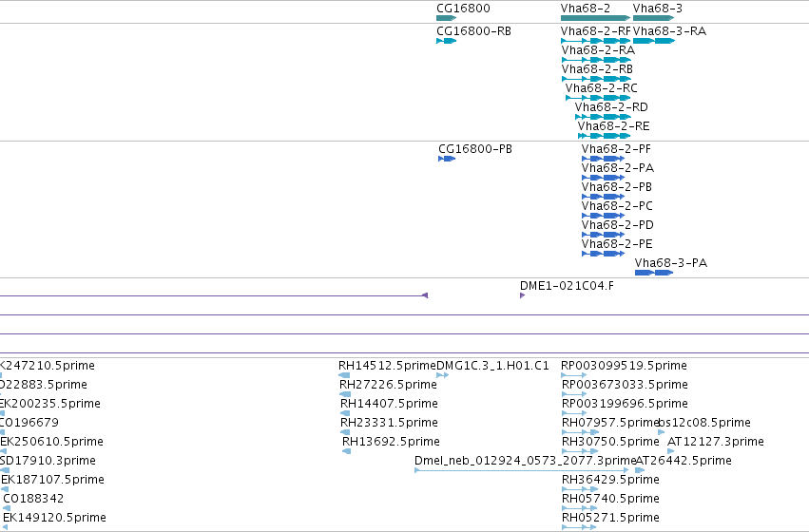The width and height of the screenshot is (809, 532).
Task: Select EST EK149120.5prime label
Action: pyautogui.click(x=55, y=518)
